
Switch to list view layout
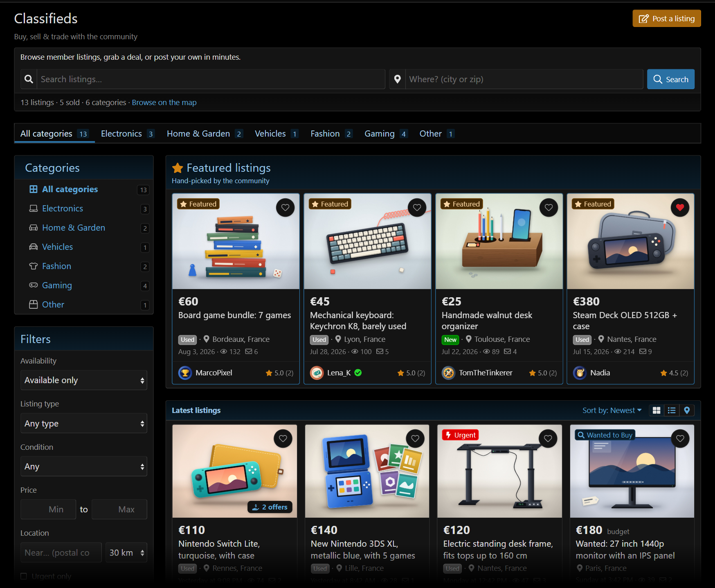tap(672, 410)
